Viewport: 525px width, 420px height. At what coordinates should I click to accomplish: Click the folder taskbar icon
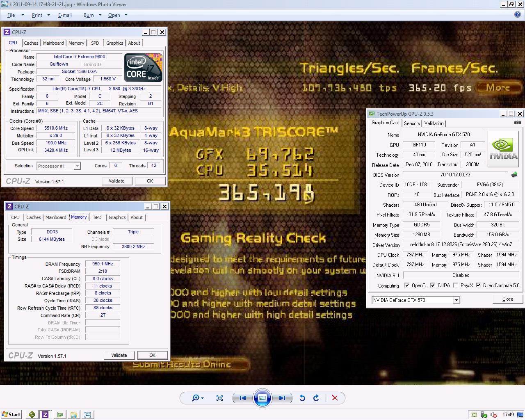(x=74, y=415)
